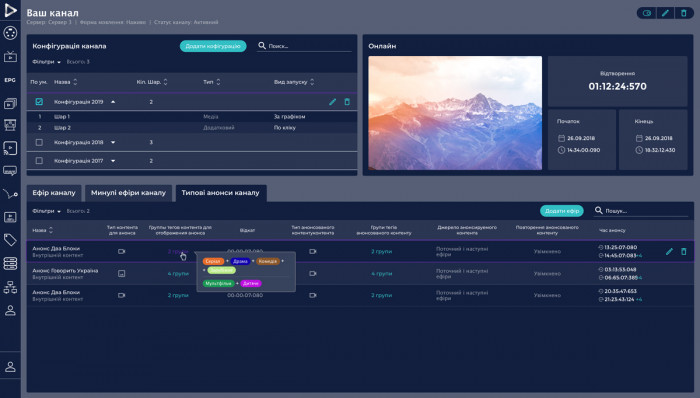The height and width of the screenshot is (398, 700).
Task: Delete Конфігурація 2019 using trash icon
Action: [347, 102]
